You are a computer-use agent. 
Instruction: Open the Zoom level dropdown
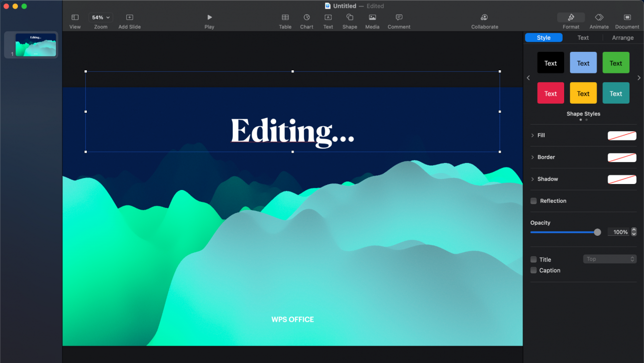click(x=100, y=16)
